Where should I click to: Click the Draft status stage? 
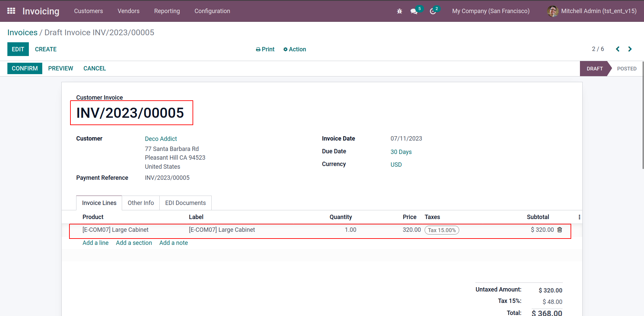point(595,69)
